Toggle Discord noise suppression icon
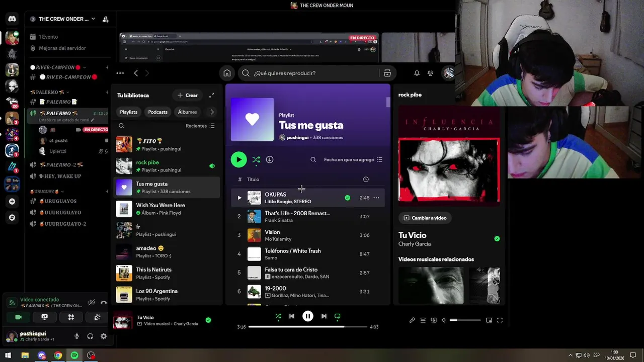644x362 pixels. pyautogui.click(x=91, y=303)
